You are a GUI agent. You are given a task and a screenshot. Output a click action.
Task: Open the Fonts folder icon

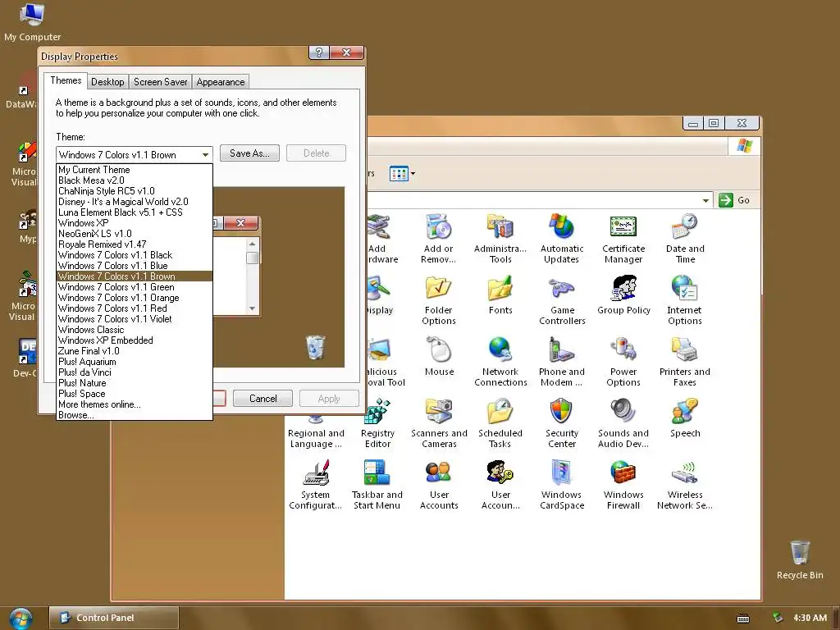[x=500, y=295]
